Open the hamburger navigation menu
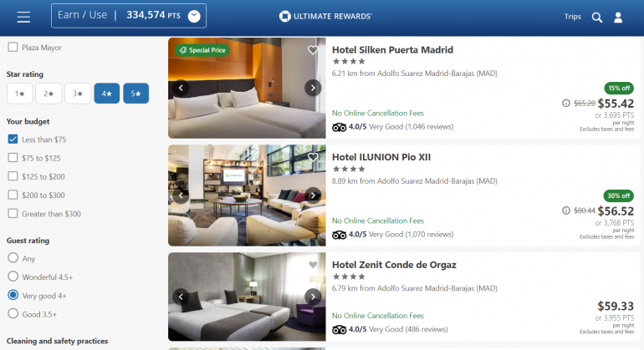The height and width of the screenshot is (350, 644). click(23, 17)
